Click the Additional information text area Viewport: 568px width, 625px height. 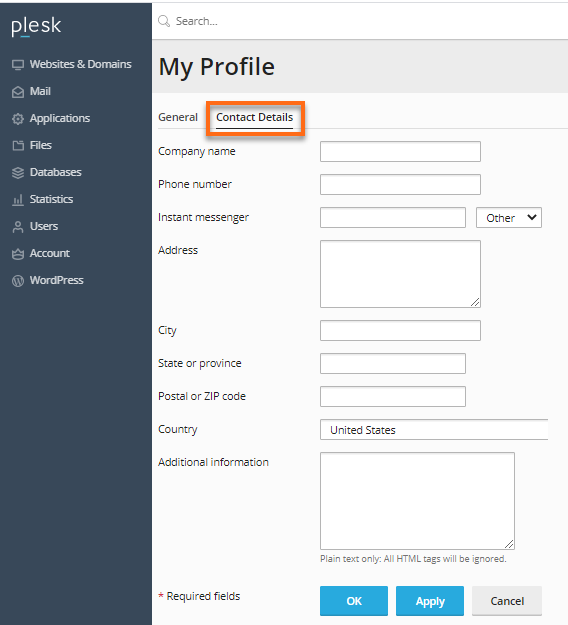417,501
